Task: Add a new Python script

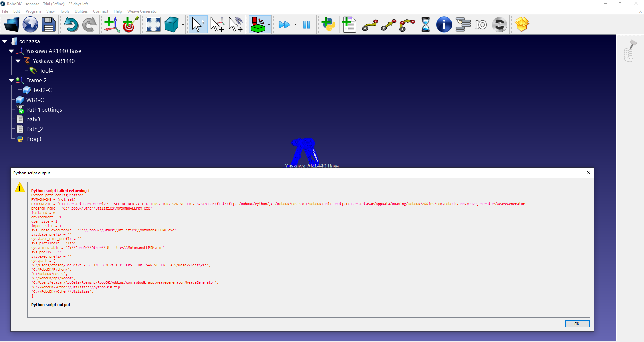Action: 328,25
